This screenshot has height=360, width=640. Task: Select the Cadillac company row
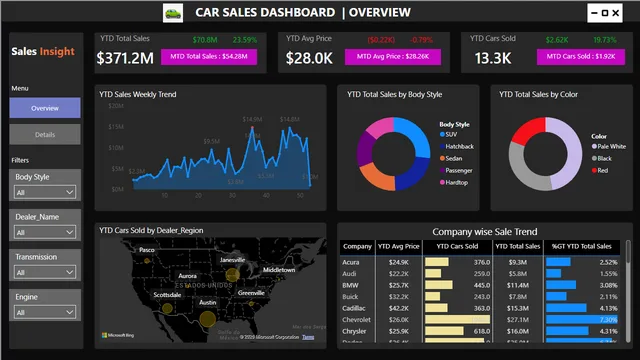point(480,308)
